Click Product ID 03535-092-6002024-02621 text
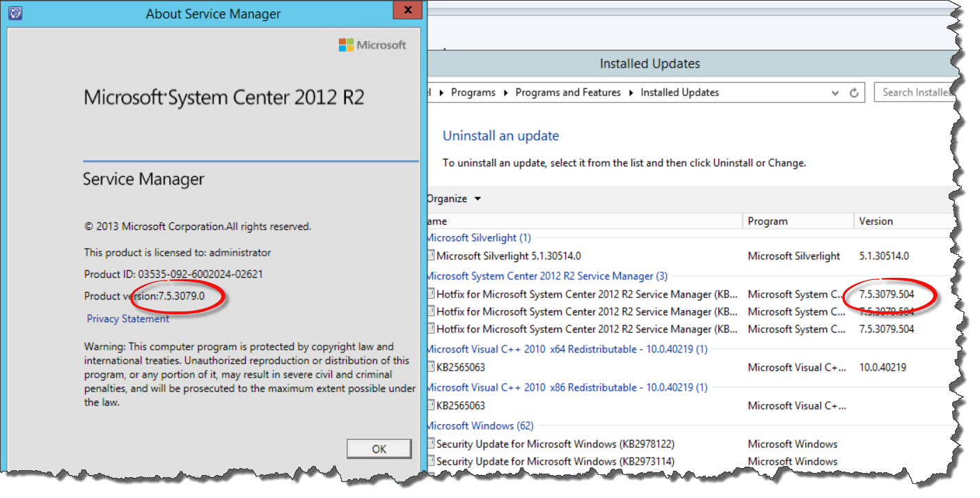This screenshot has height=498, width=980. (x=173, y=274)
